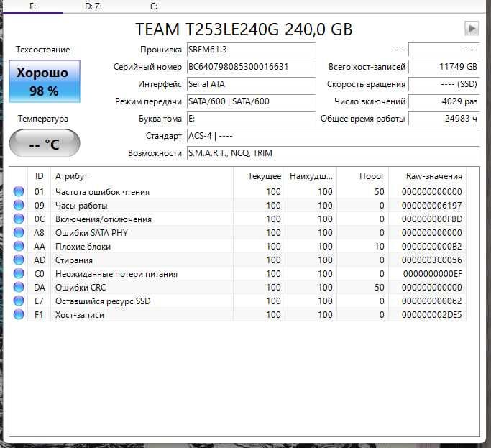Click the Хорошо 98 % health status button
Image resolution: width=491 pixels, height=448 pixels.
tap(45, 81)
